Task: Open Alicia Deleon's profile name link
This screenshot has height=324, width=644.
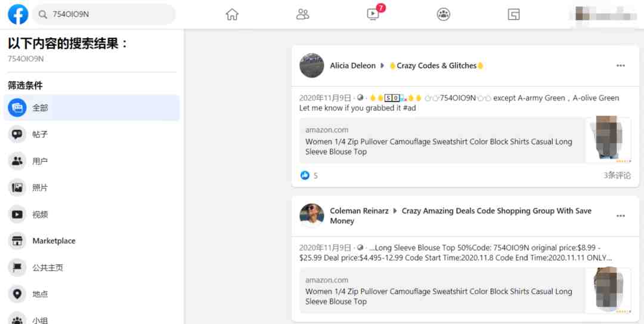Action: 352,66
